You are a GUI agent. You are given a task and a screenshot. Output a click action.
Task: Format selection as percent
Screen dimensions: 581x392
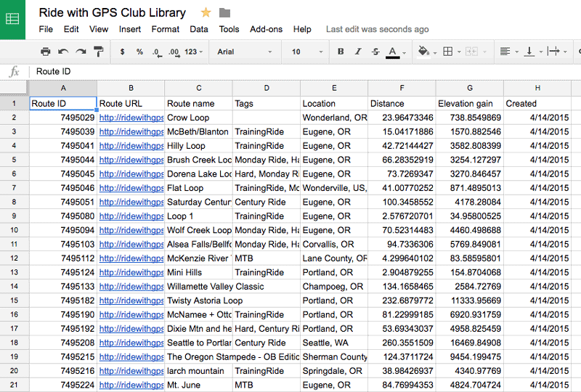coord(139,52)
